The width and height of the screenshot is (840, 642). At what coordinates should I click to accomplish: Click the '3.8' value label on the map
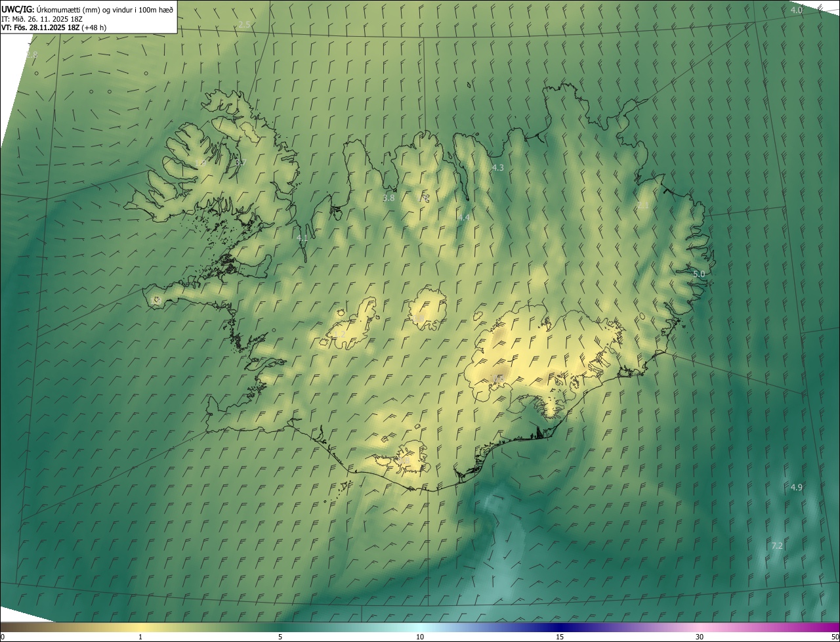point(388,198)
